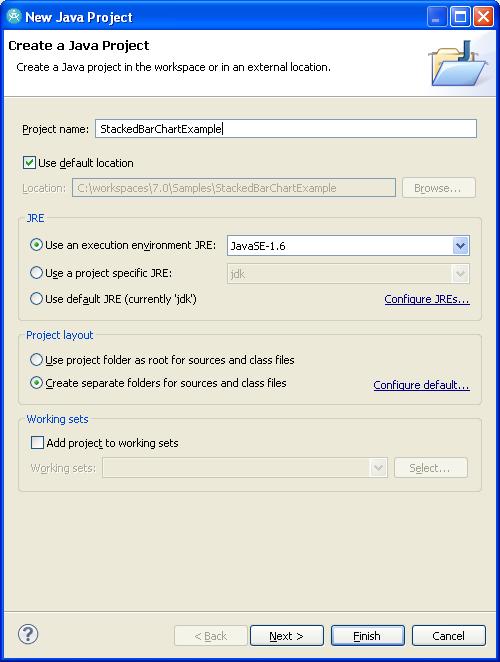
Task: Select Use a project specific JRE
Action: 36,273
